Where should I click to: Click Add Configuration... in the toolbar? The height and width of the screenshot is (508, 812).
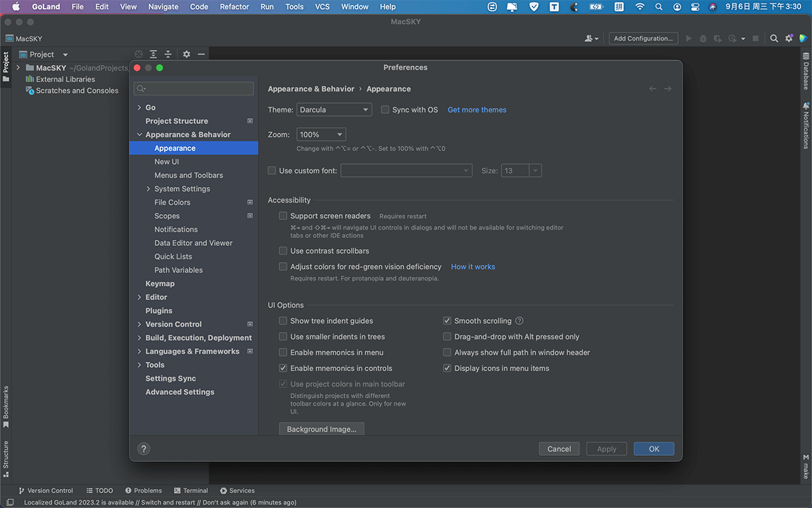point(644,39)
